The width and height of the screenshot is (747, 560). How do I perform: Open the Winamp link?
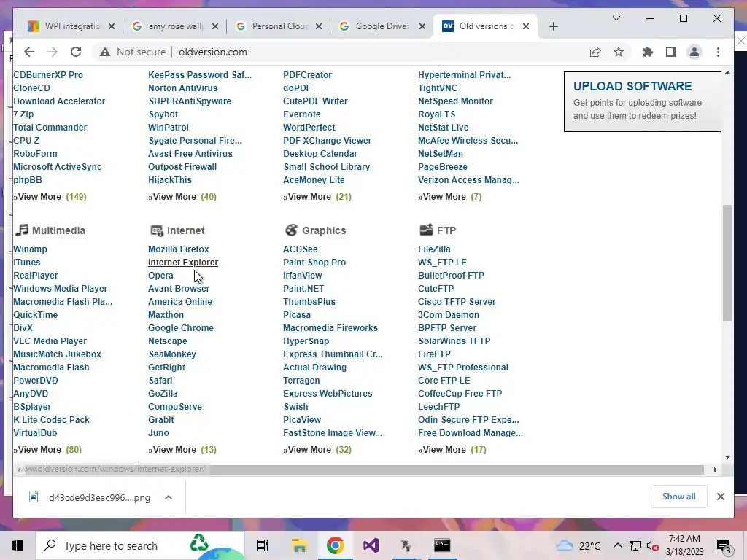click(30, 249)
